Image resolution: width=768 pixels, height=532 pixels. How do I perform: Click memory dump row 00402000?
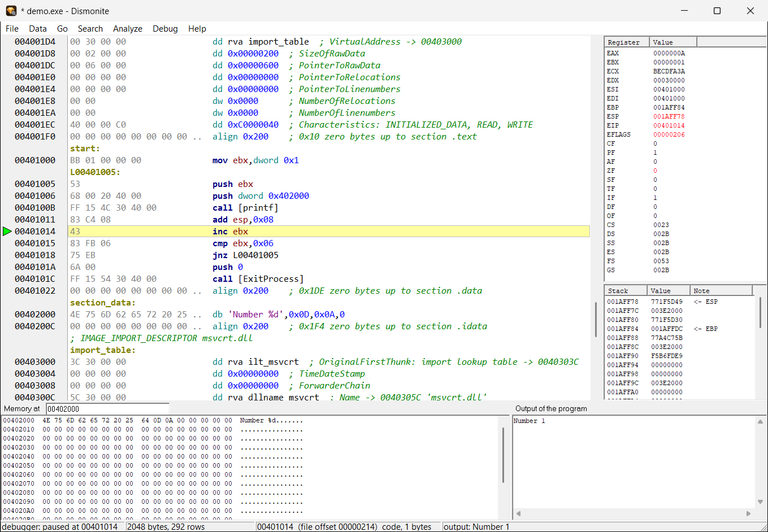[153, 420]
